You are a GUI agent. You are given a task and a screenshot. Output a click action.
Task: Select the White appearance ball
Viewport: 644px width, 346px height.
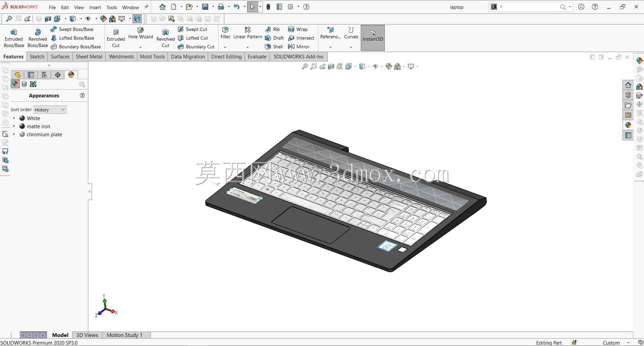(x=22, y=118)
